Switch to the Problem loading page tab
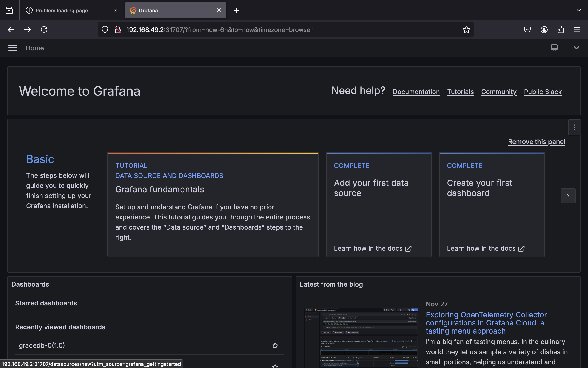Screen dimensions: 588x368 click(x=72, y=10)
